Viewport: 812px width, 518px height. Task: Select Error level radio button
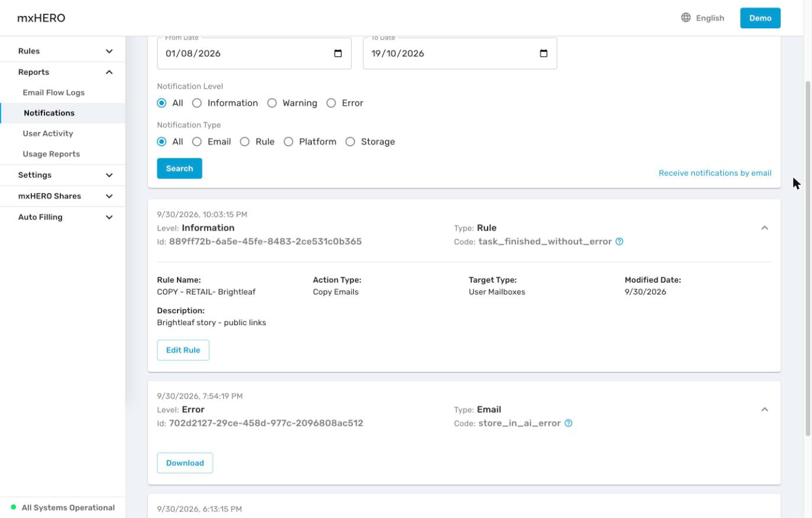[x=331, y=103]
